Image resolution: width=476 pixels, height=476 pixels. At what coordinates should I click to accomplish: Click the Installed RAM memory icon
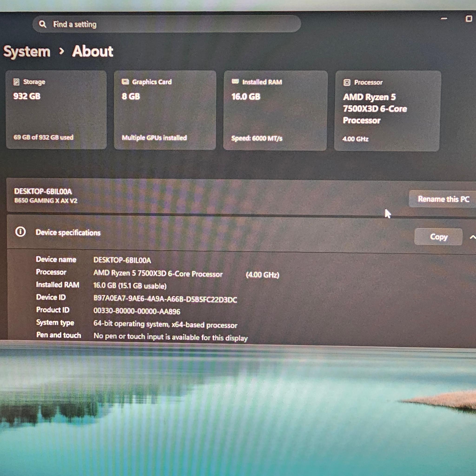(x=235, y=81)
